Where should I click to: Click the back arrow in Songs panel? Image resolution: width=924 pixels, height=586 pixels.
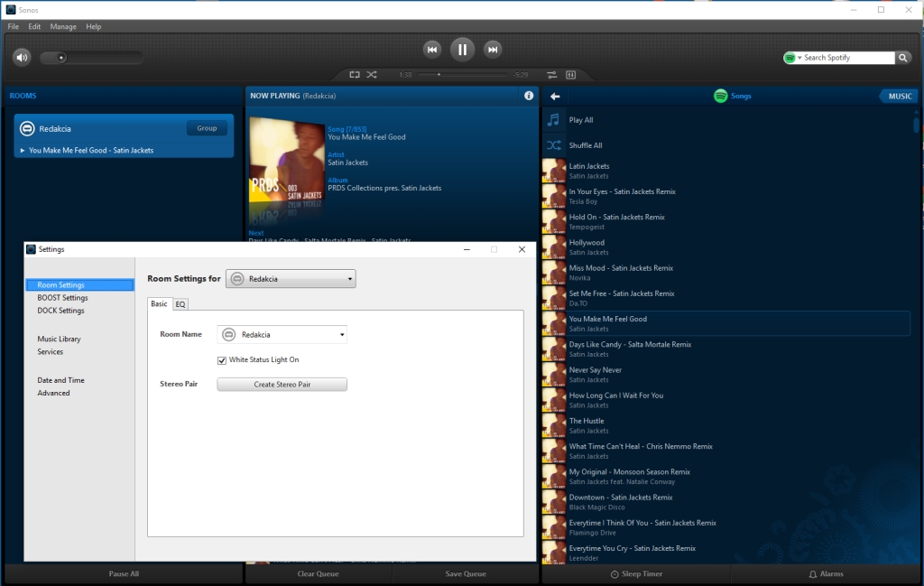[x=555, y=97]
